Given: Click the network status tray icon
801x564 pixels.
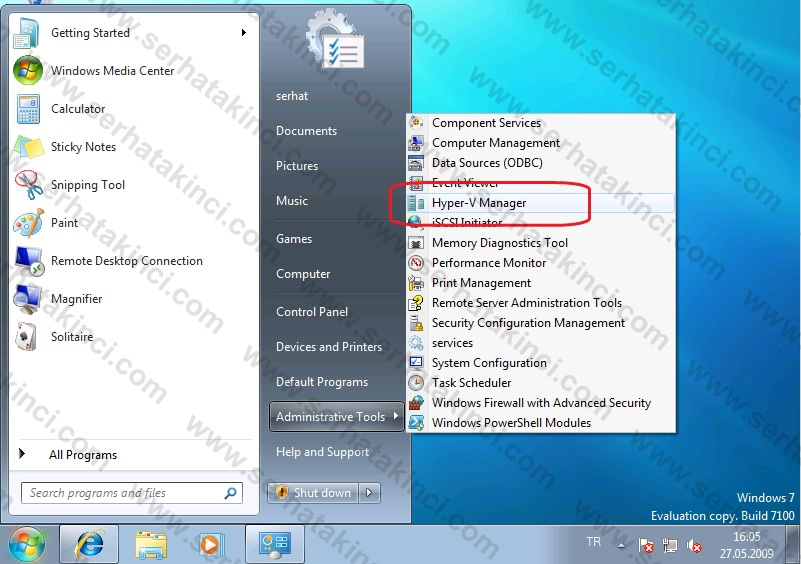Looking at the screenshot, I should coord(670,546).
